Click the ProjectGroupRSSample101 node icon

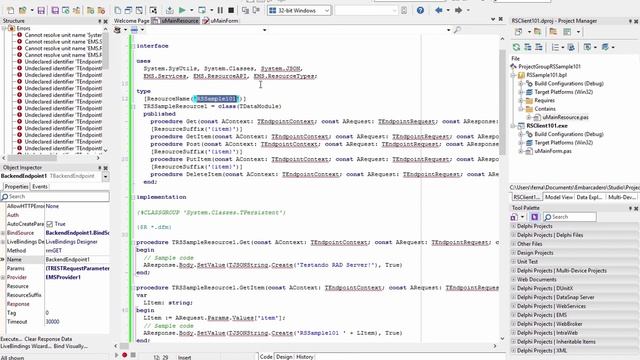coord(514,67)
